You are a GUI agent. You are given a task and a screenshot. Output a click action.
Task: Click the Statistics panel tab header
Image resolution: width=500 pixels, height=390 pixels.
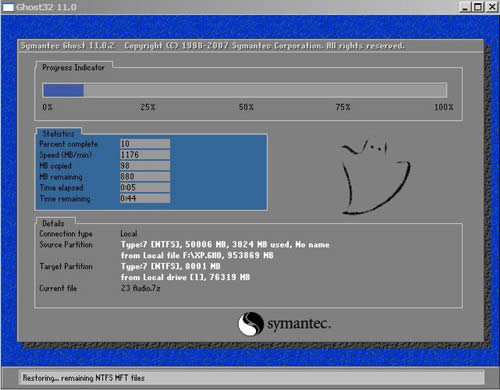[x=59, y=133]
